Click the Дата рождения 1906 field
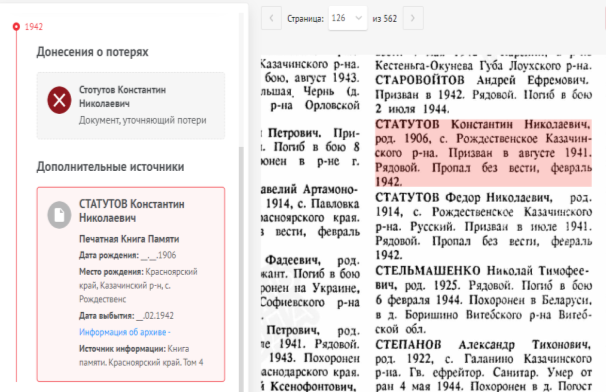 click(128, 255)
